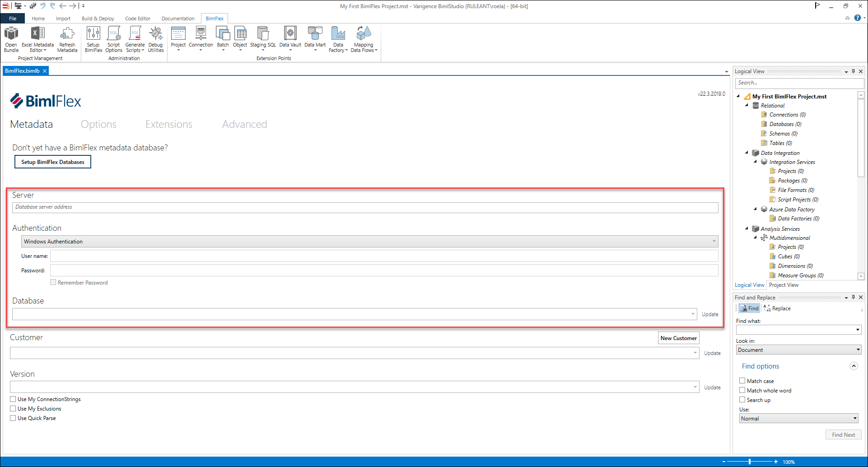
Task: Switch to the Build & Deploy tab
Action: tap(98, 19)
